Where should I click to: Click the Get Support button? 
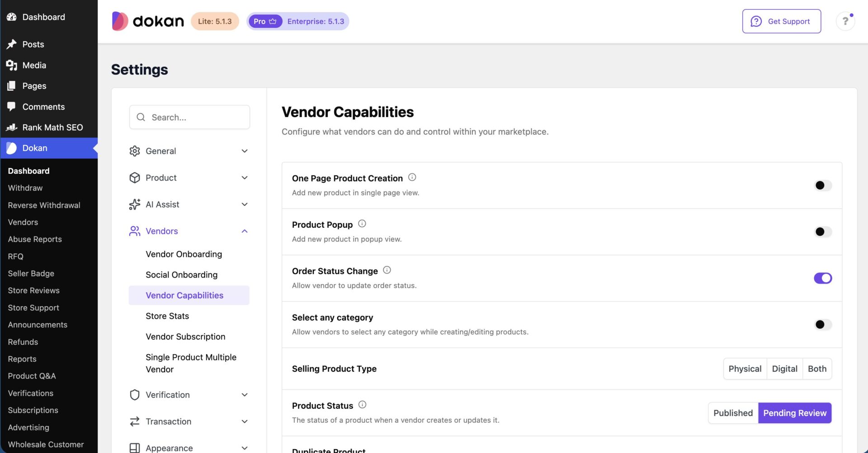pyautogui.click(x=781, y=21)
